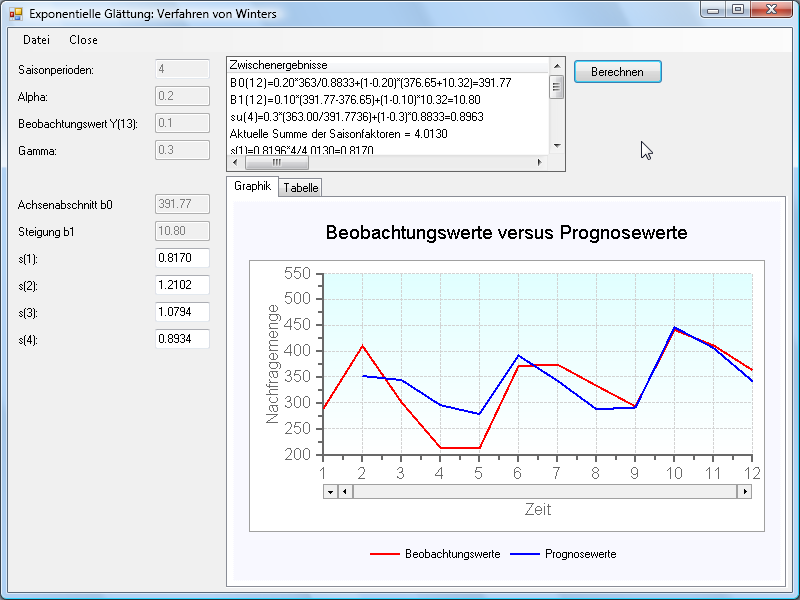Click right arrow of Zwischenergebnisse horizontal scrollbar
This screenshot has width=800, height=600.
(x=542, y=161)
